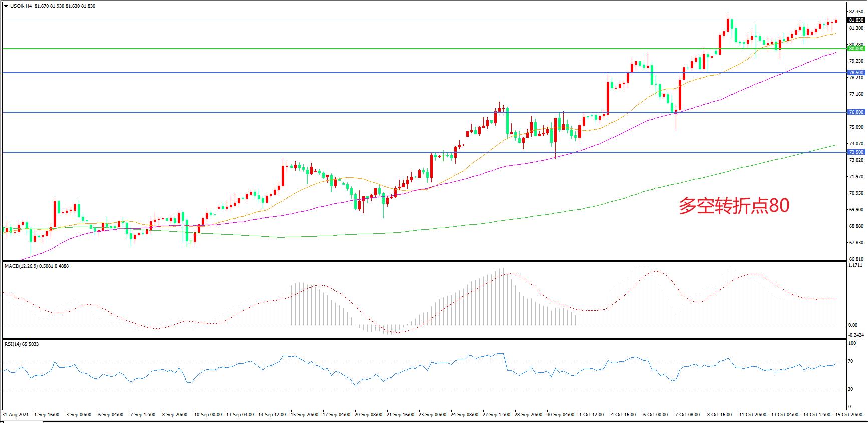The height and width of the screenshot is (423, 868).
Task: Click the 69.900 price scale label
Action: tap(856, 210)
